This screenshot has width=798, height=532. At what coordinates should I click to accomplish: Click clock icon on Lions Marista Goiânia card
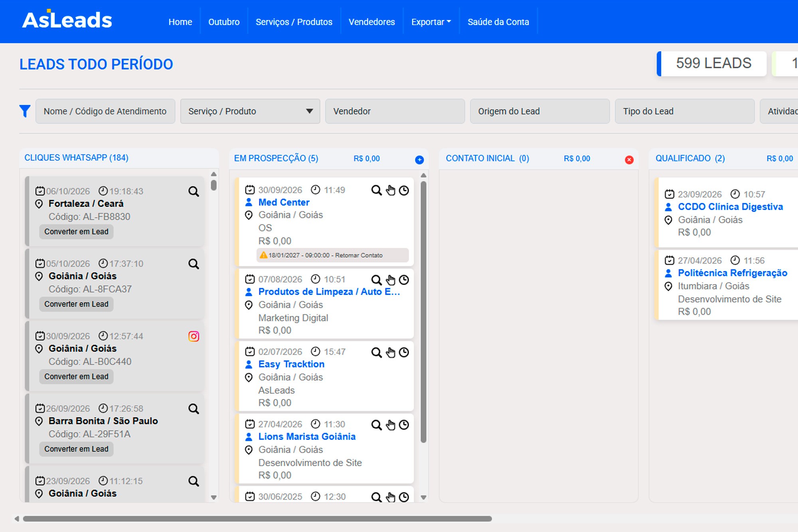(404, 425)
